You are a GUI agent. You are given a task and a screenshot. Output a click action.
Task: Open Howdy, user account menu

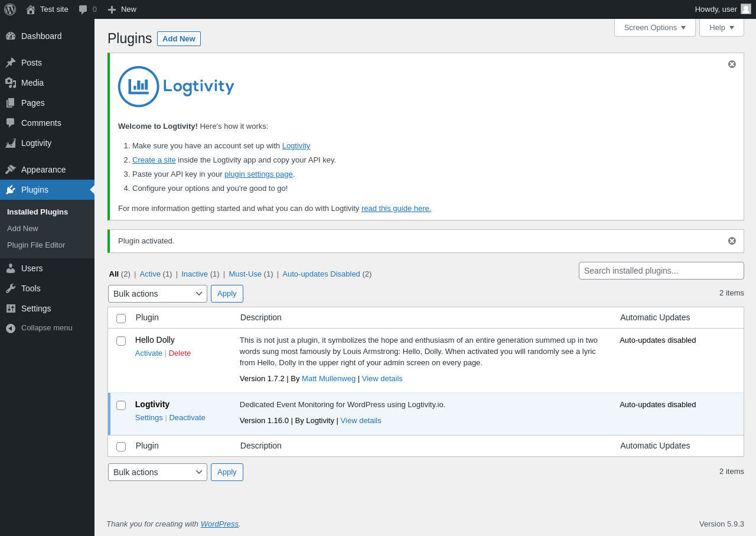coord(723,9)
